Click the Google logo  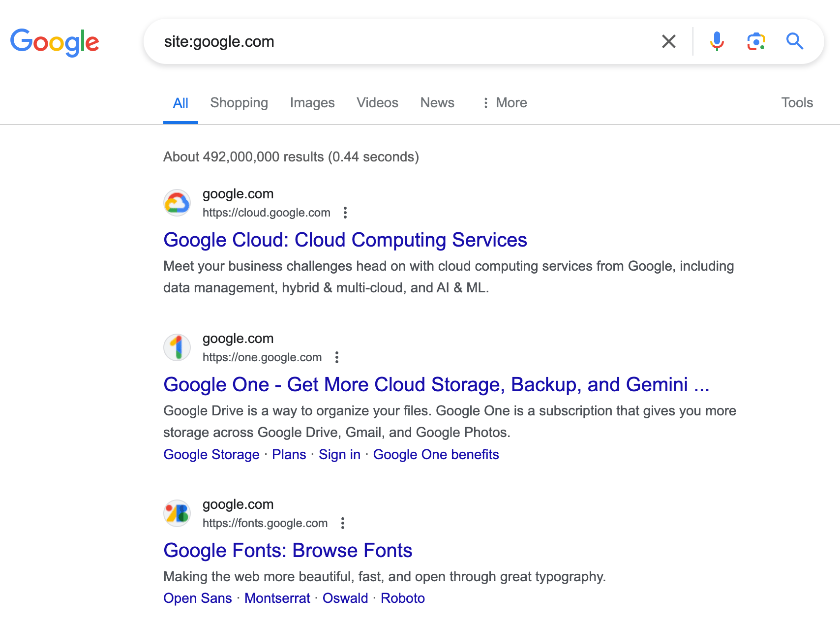click(x=55, y=42)
